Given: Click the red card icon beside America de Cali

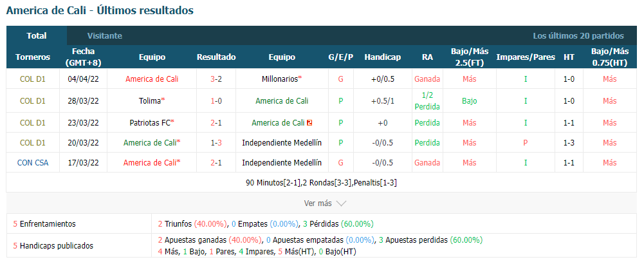Looking at the screenshot, I should coord(309,122).
